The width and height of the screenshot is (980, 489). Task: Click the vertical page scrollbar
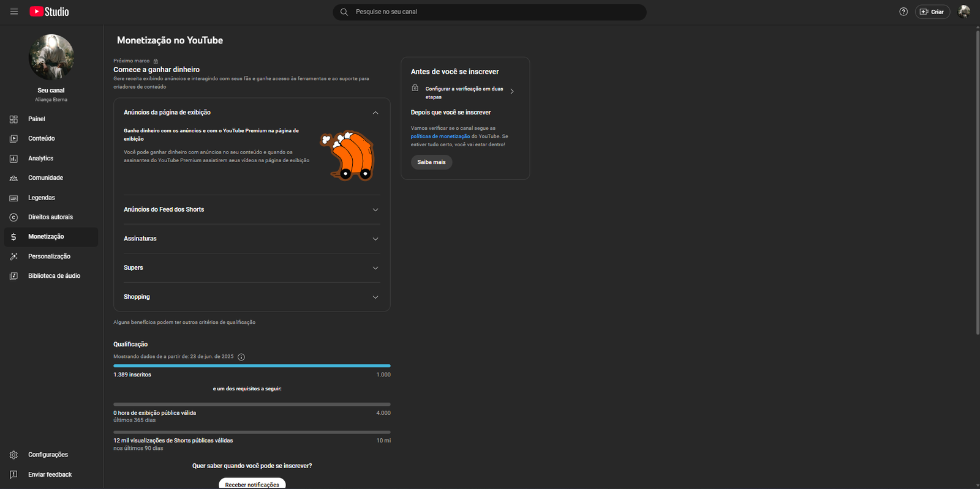point(977,182)
